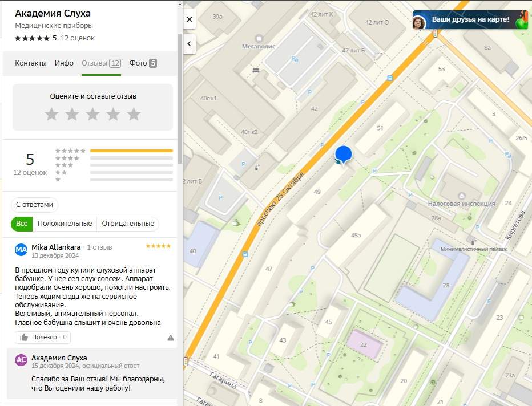Viewport: 532px width, 406px height.
Task: Select the third rating star
Action: pyautogui.click(x=93, y=115)
